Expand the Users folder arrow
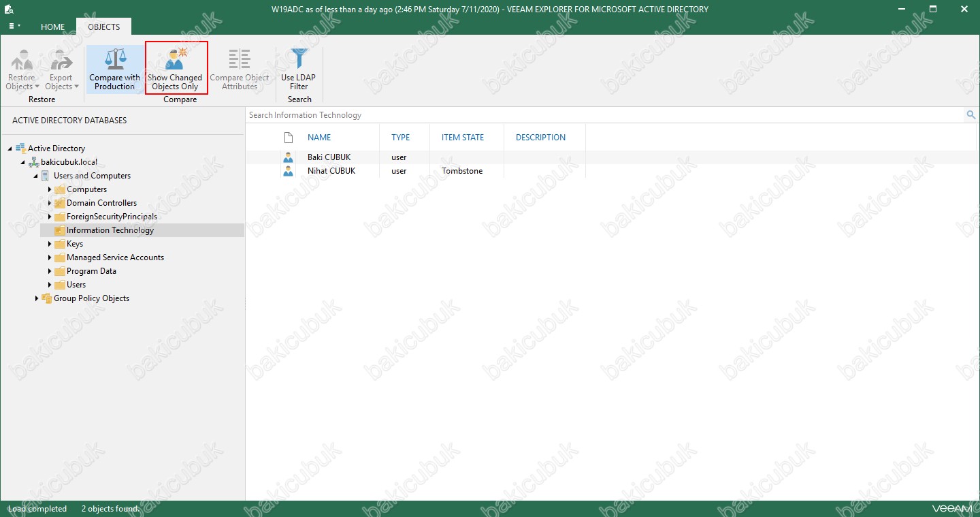This screenshot has height=517, width=980. (49, 285)
